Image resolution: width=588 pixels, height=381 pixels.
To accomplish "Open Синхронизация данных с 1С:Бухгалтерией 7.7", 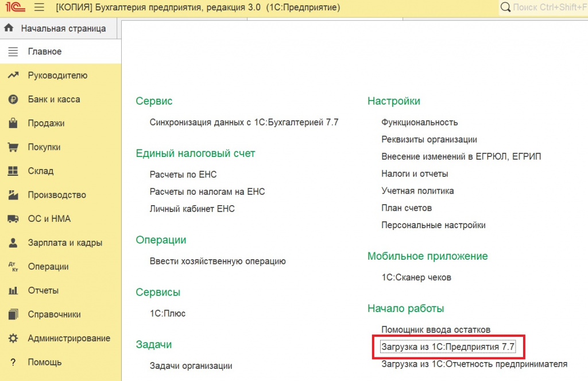I will tap(243, 122).
